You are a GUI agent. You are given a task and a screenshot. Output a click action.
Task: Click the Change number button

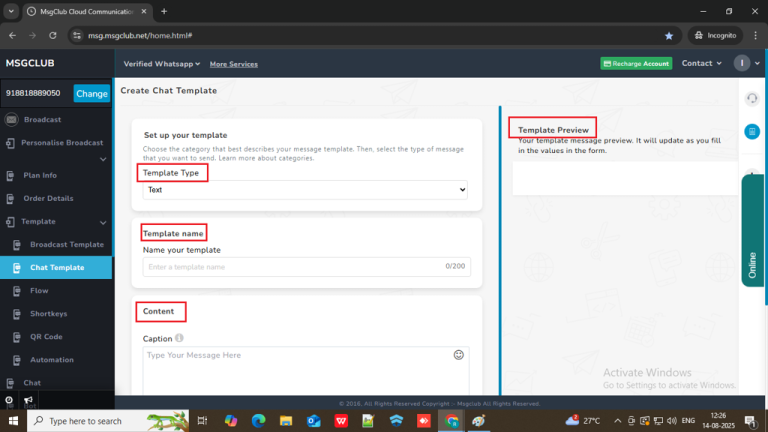[91, 94]
